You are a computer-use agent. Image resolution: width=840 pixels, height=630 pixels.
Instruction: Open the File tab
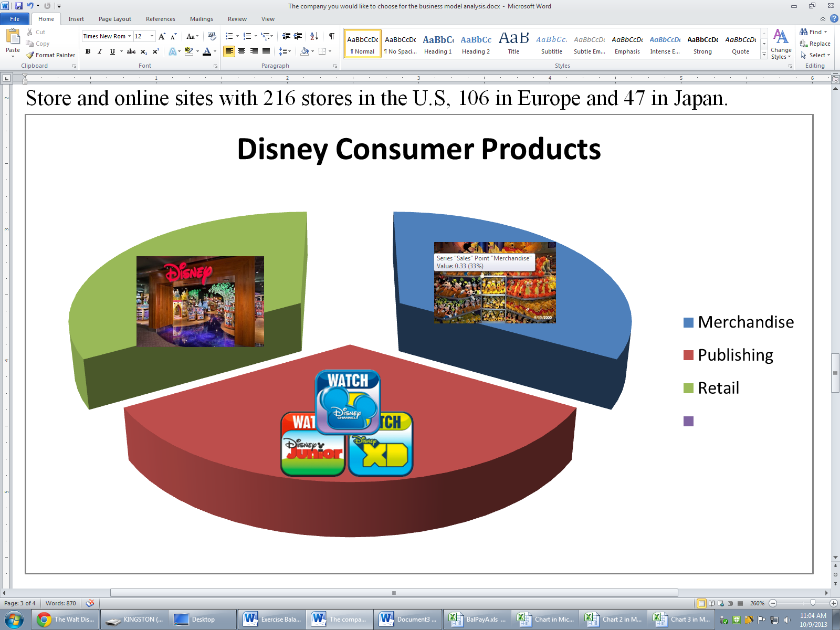pyautogui.click(x=15, y=19)
